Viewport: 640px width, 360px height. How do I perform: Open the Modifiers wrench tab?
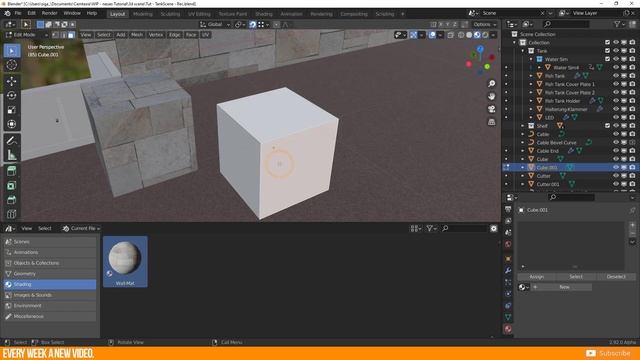(x=508, y=270)
